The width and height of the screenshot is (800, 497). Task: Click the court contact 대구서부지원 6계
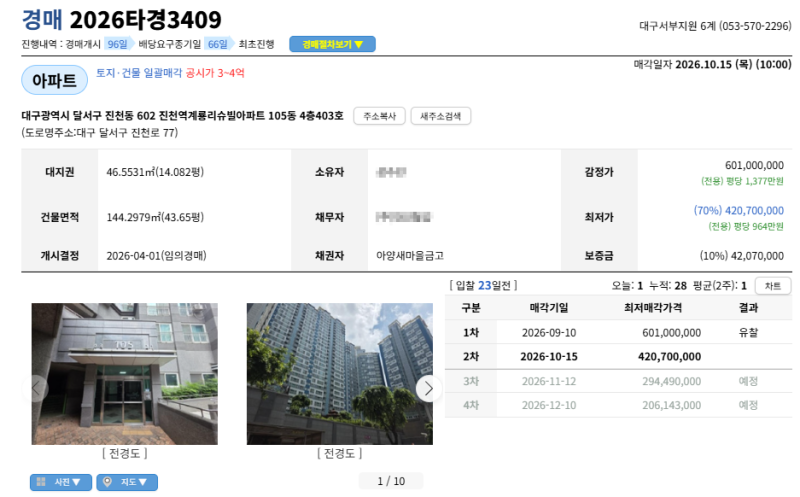715,26
